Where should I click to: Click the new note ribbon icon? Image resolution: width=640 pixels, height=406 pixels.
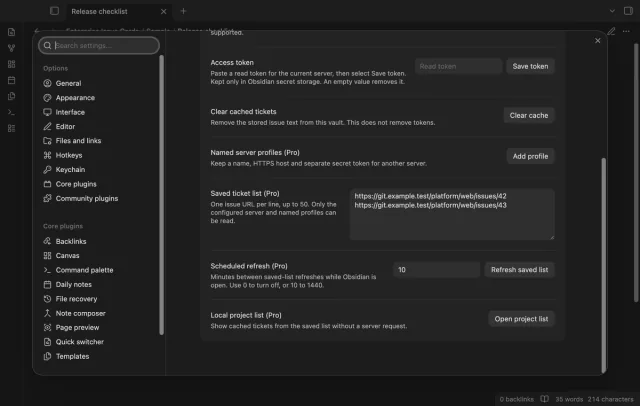pyautogui.click(x=11, y=32)
